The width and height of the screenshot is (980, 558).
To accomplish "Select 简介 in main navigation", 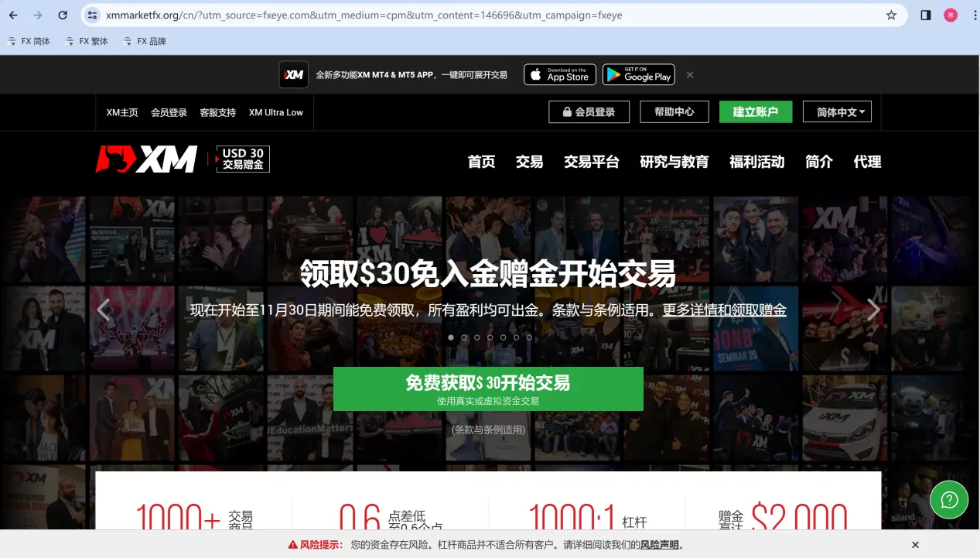I will [x=819, y=162].
